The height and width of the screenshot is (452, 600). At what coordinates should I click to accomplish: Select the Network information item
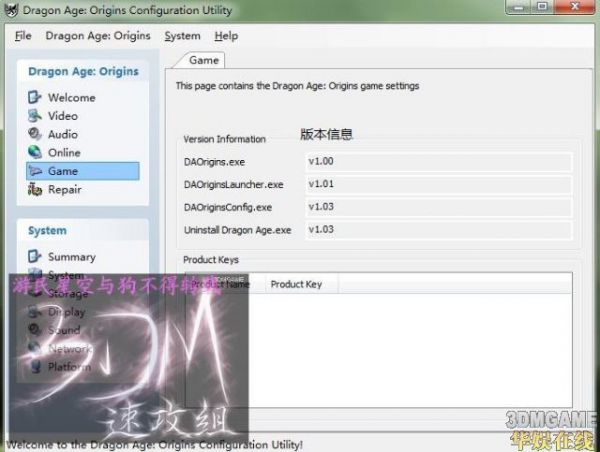pos(69,349)
